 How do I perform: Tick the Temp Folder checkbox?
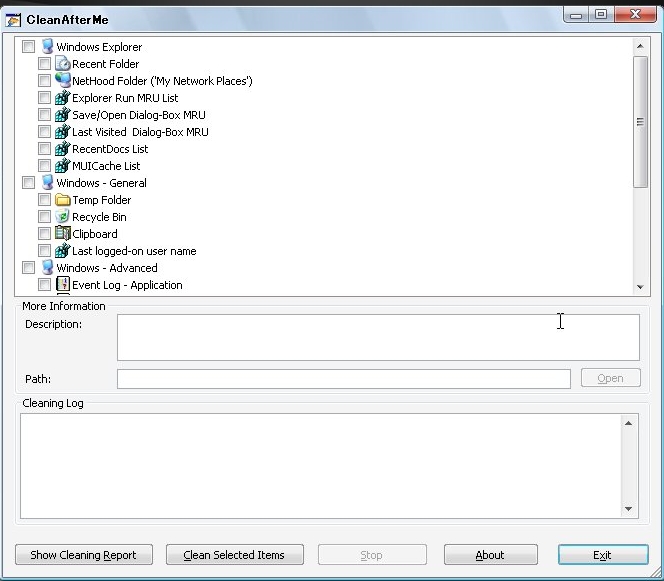[x=44, y=199]
